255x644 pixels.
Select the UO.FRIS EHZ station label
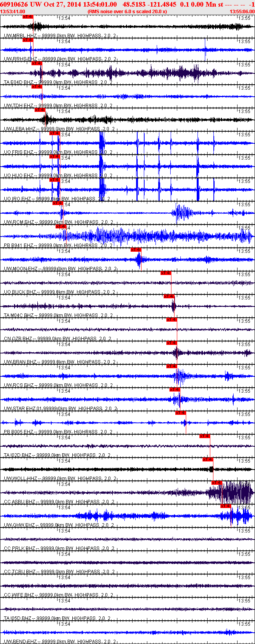pyautogui.click(x=58, y=152)
